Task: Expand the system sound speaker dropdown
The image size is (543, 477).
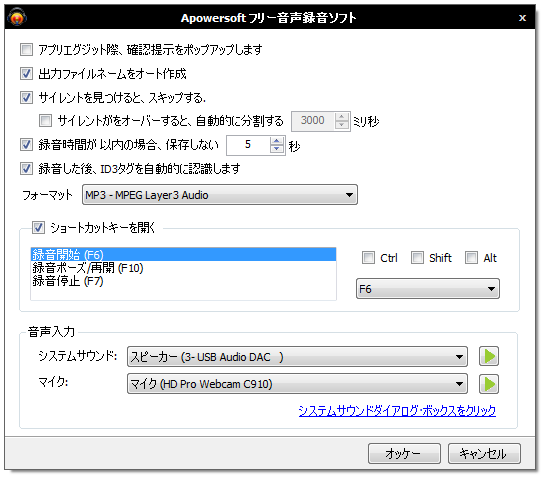Action: pos(297,356)
